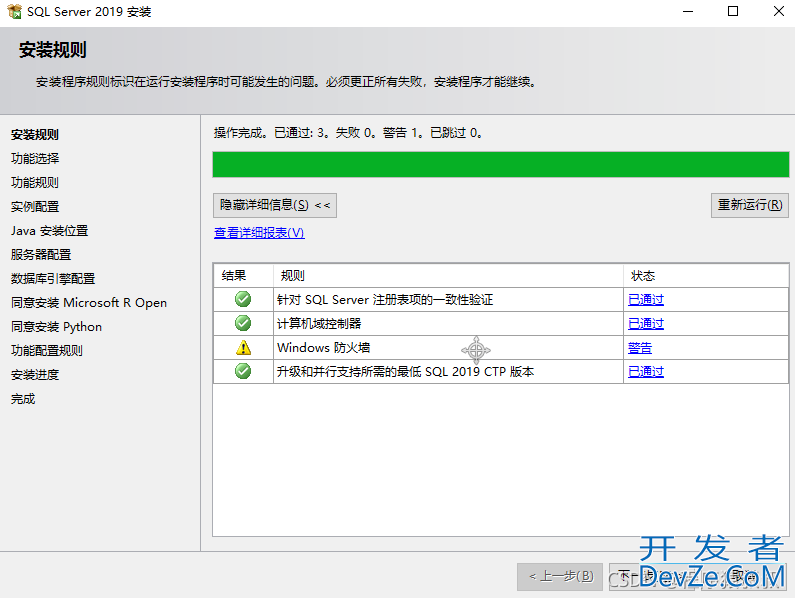Click the 结果 column header
This screenshot has height=598, width=795.
(x=243, y=275)
